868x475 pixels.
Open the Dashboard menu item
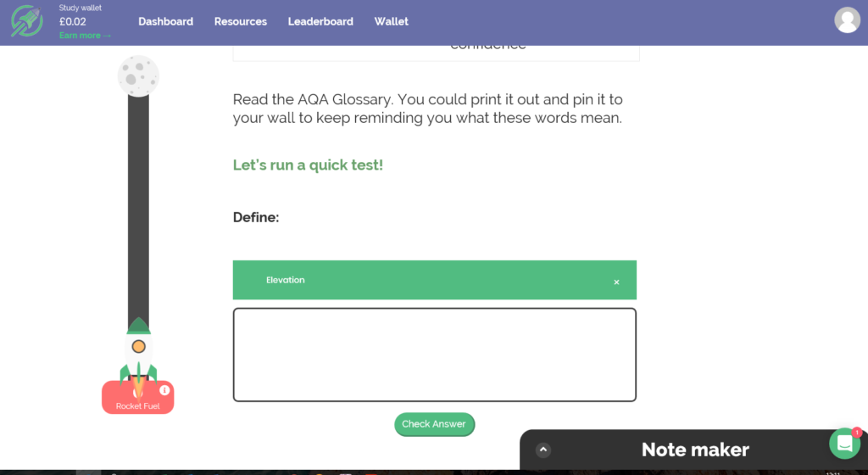(x=165, y=21)
